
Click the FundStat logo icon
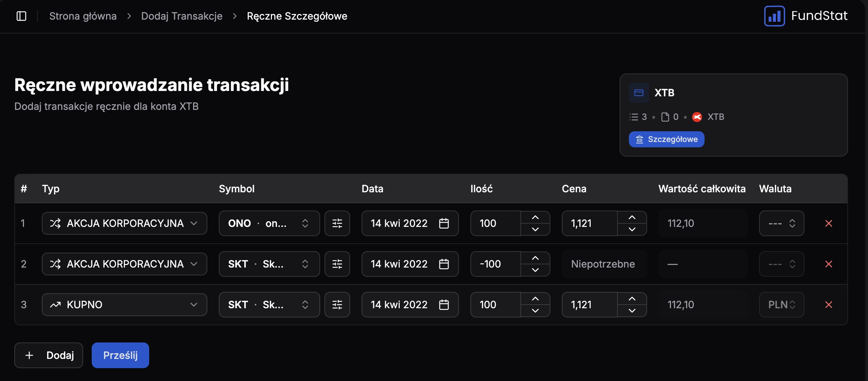[x=774, y=16]
